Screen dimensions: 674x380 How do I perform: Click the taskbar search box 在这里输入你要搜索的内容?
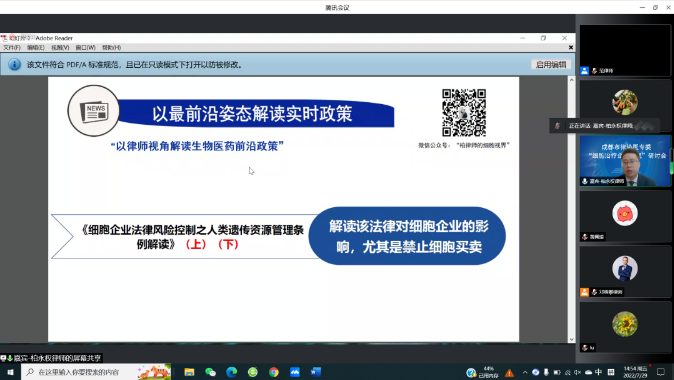[x=96, y=372]
